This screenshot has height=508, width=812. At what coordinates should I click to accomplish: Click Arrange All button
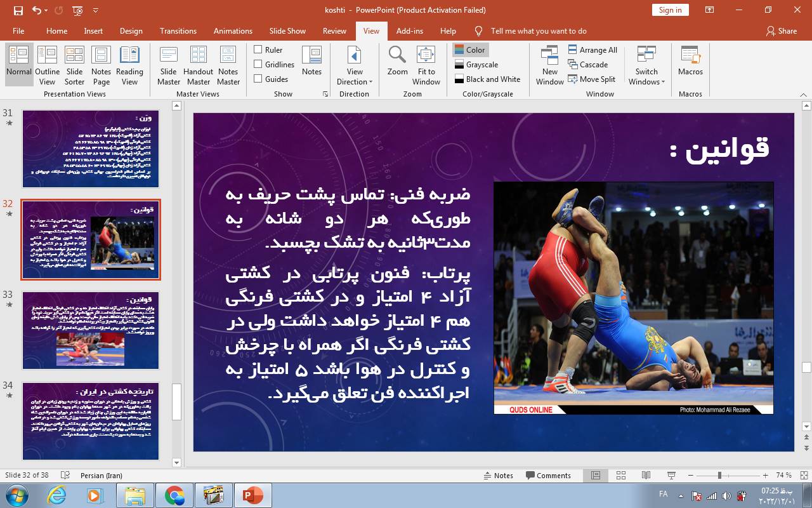[592, 50]
